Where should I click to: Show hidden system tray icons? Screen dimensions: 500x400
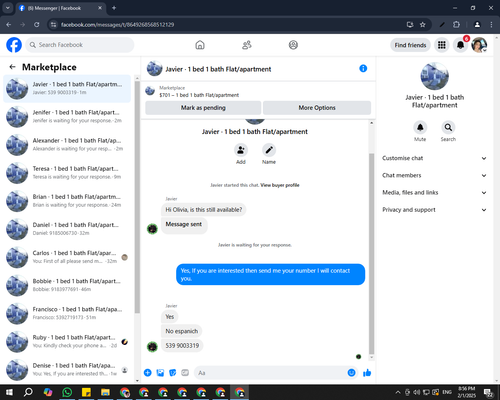(x=398, y=392)
